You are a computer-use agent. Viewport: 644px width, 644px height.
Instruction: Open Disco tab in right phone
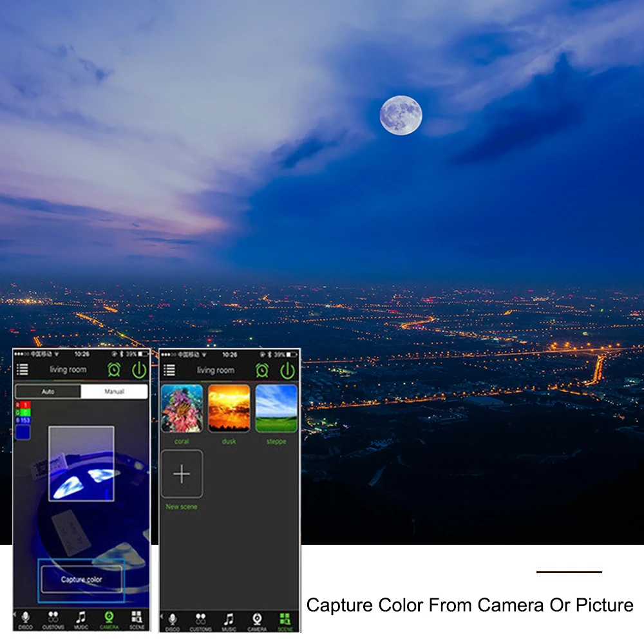[173, 622]
